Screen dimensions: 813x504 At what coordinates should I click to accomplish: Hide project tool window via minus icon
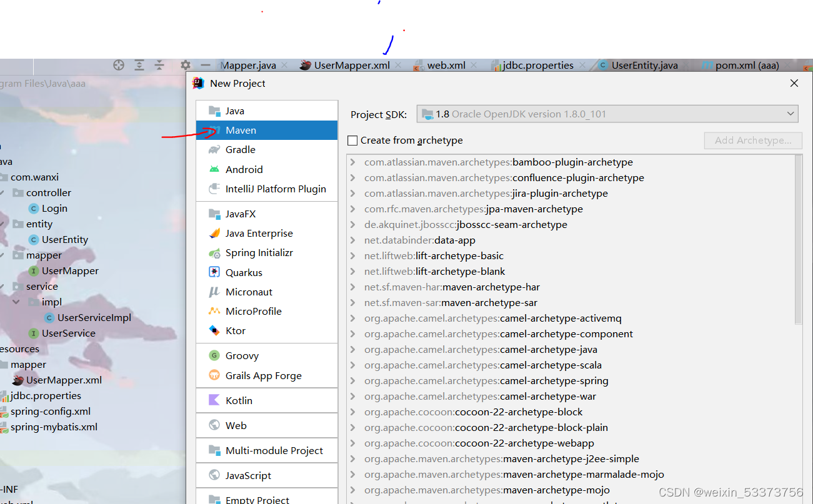205,65
